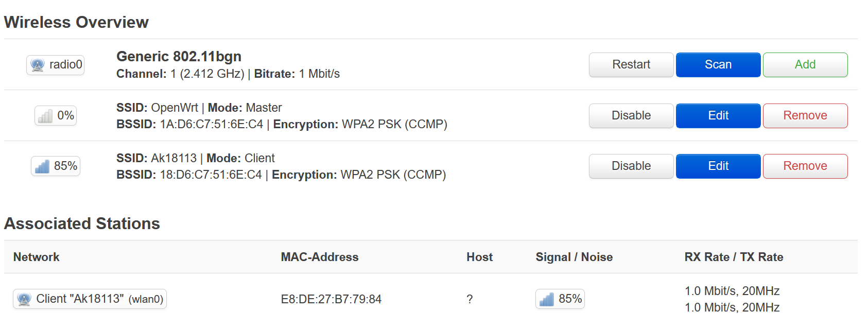Edit the Ak18113 client network
Viewport: 868px width, 328px height.
(x=718, y=166)
